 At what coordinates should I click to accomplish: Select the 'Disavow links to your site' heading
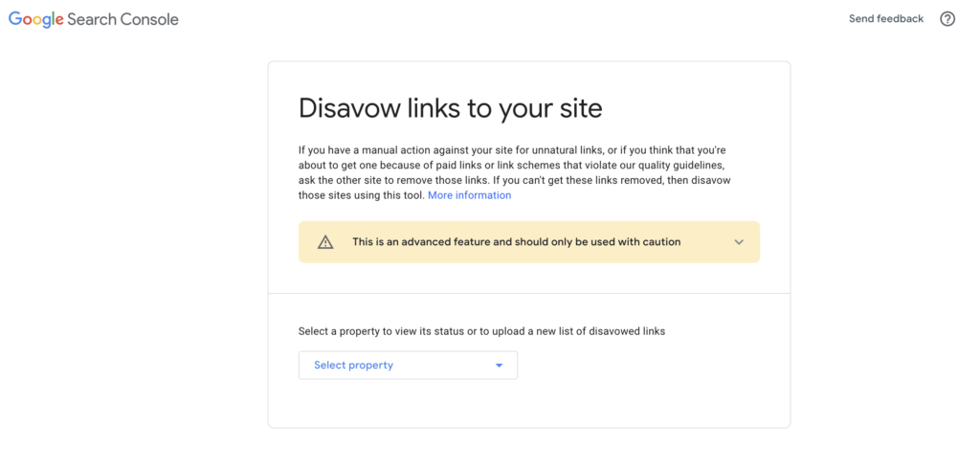[450, 108]
